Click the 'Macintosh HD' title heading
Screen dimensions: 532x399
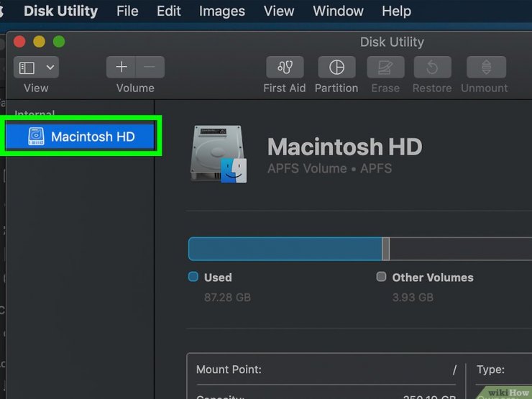pyautogui.click(x=344, y=147)
